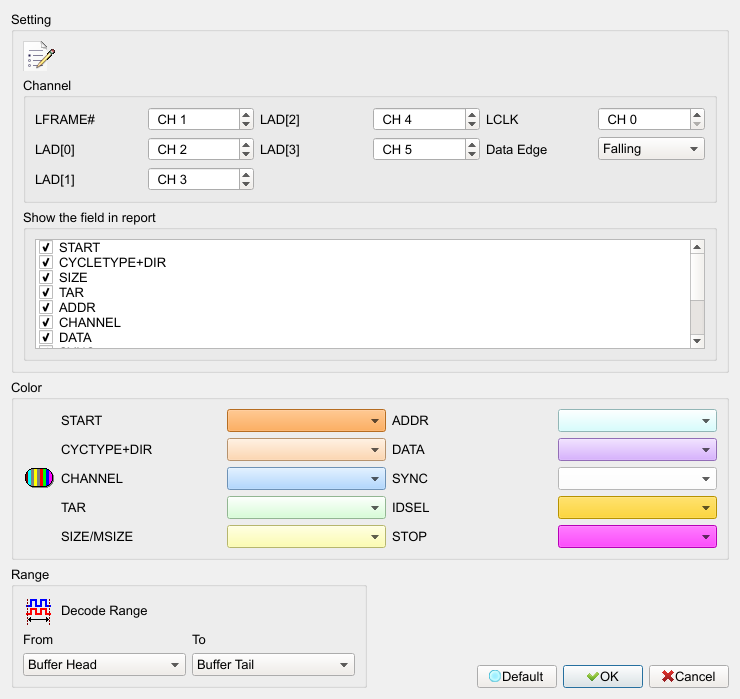The width and height of the screenshot is (740, 699).
Task: Open the To Buffer Tail dropdown
Action: [273, 665]
